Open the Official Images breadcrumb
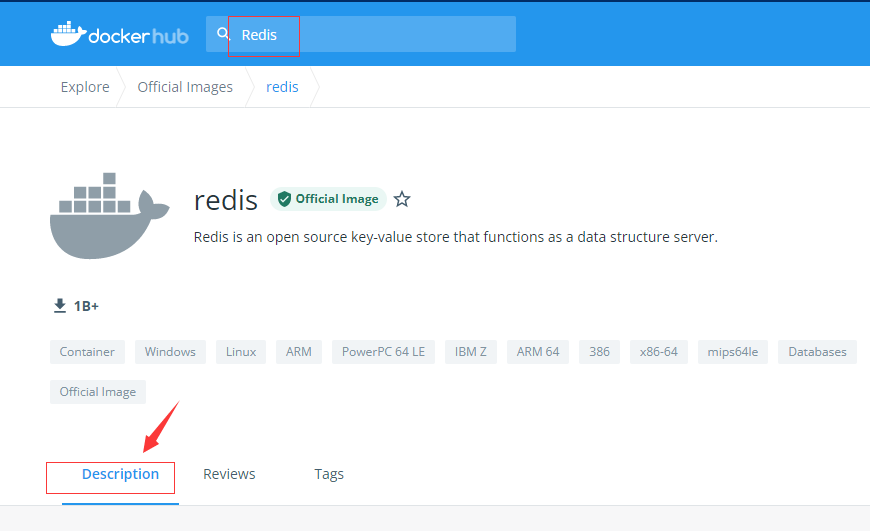Image resolution: width=870 pixels, height=531 pixels. 185,87
